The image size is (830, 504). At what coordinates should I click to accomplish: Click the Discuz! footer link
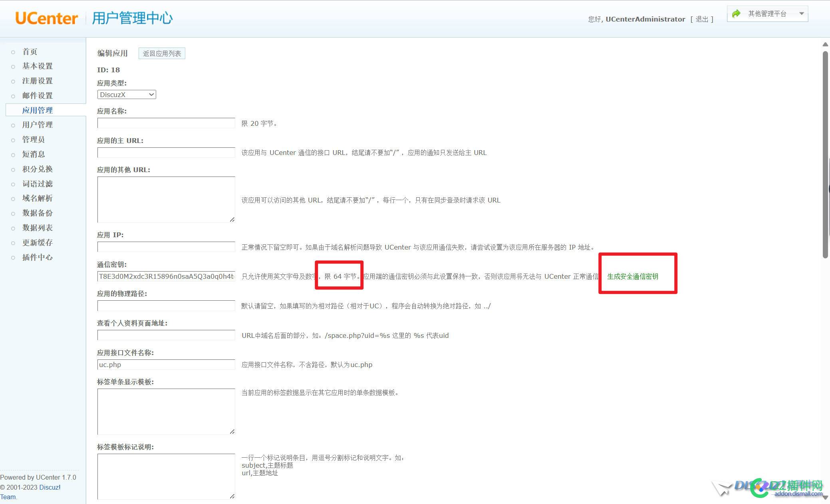pos(50,487)
